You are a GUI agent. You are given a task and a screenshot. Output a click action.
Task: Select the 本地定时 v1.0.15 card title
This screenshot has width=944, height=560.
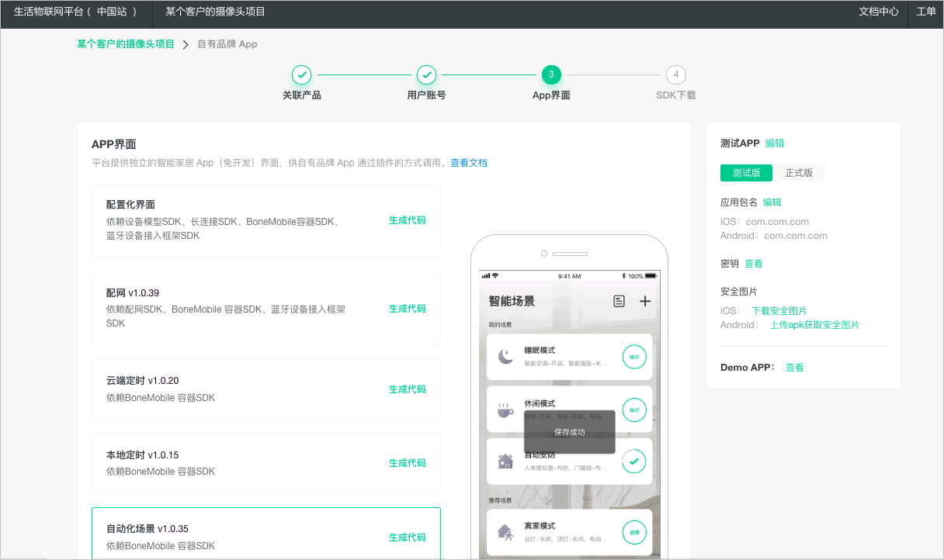click(143, 455)
